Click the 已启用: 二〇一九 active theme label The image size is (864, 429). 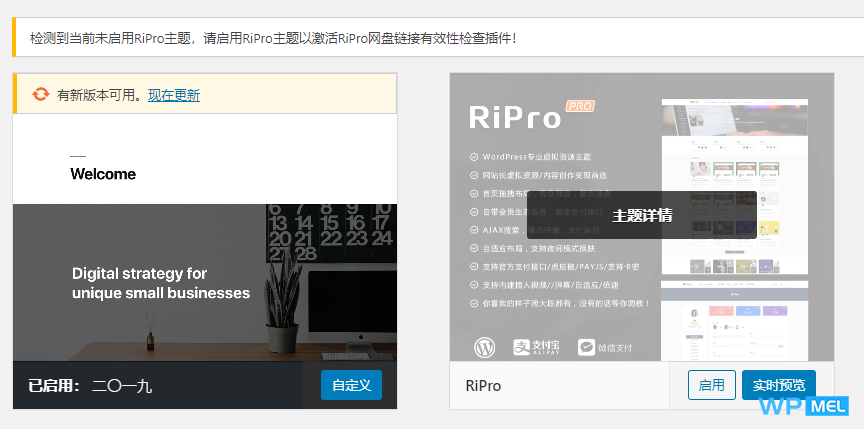pos(90,385)
